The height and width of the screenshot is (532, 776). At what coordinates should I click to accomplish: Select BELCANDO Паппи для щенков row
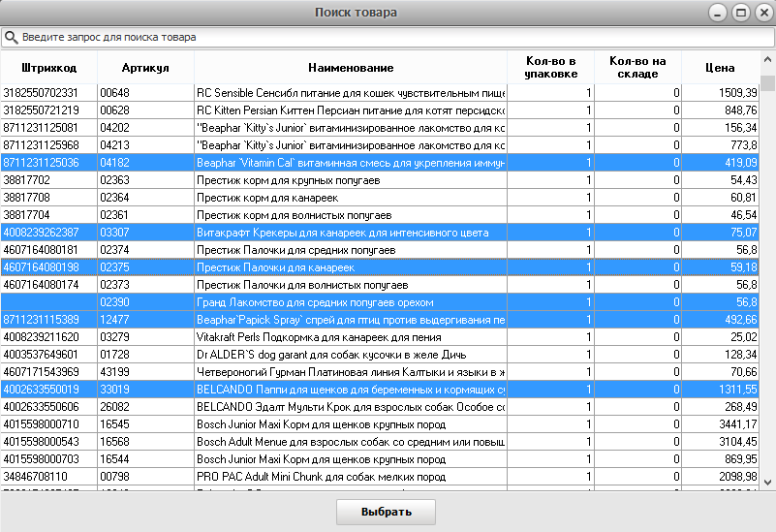380,390
